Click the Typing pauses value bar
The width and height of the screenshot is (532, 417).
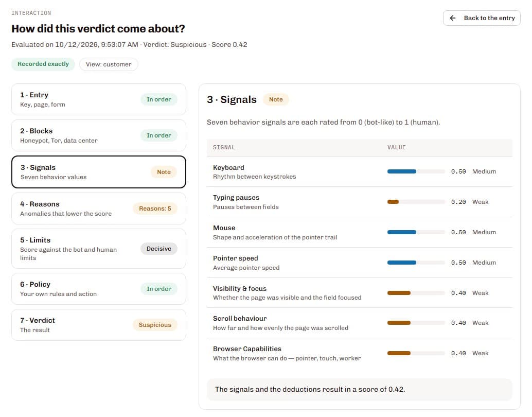416,202
